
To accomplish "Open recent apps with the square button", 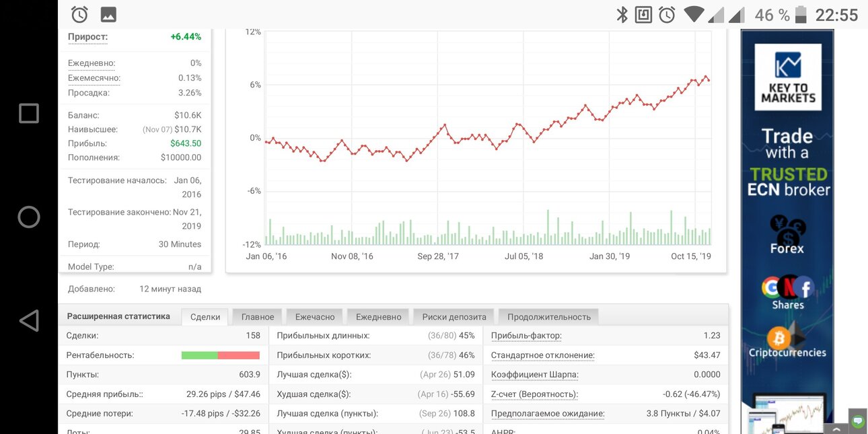I will pos(29,113).
